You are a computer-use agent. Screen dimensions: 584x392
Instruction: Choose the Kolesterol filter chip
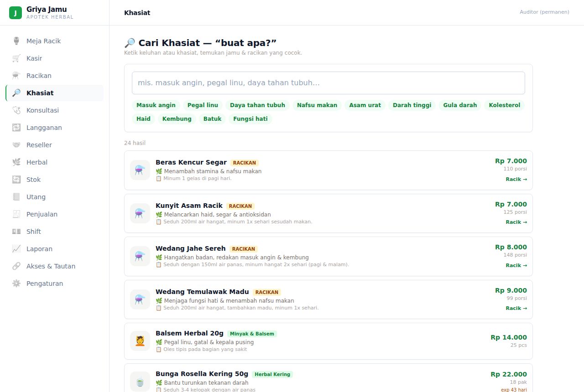[505, 105]
